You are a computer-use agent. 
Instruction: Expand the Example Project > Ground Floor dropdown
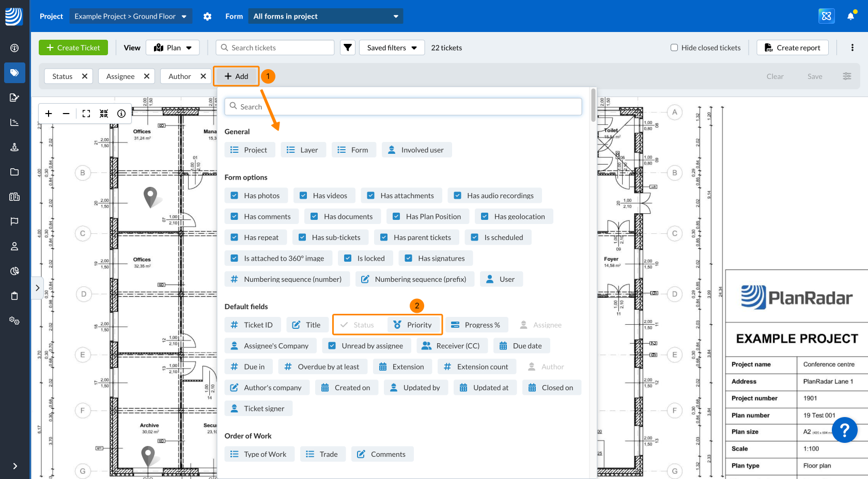pos(130,17)
